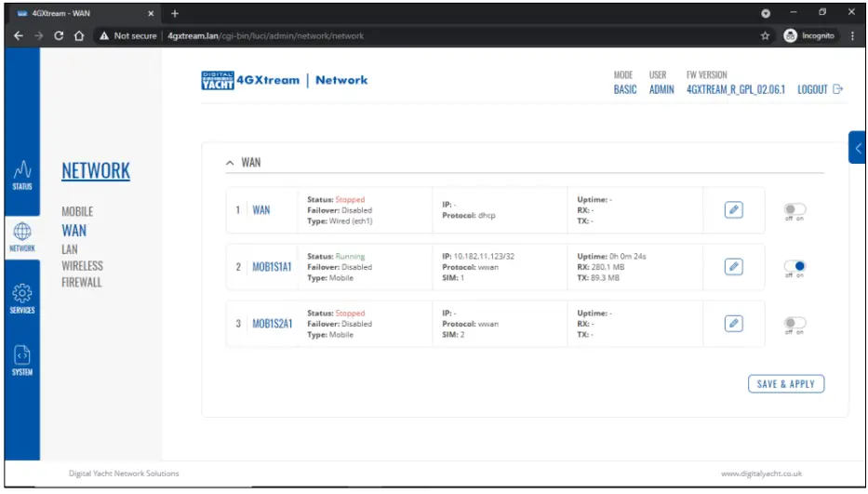Image resolution: width=868 pixels, height=494 pixels.
Task: Click the Digital Yacht Network Solutions footer text
Action: (124, 474)
